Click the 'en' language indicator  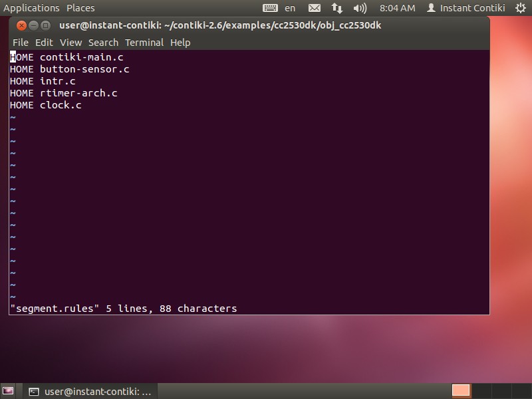tap(290, 8)
